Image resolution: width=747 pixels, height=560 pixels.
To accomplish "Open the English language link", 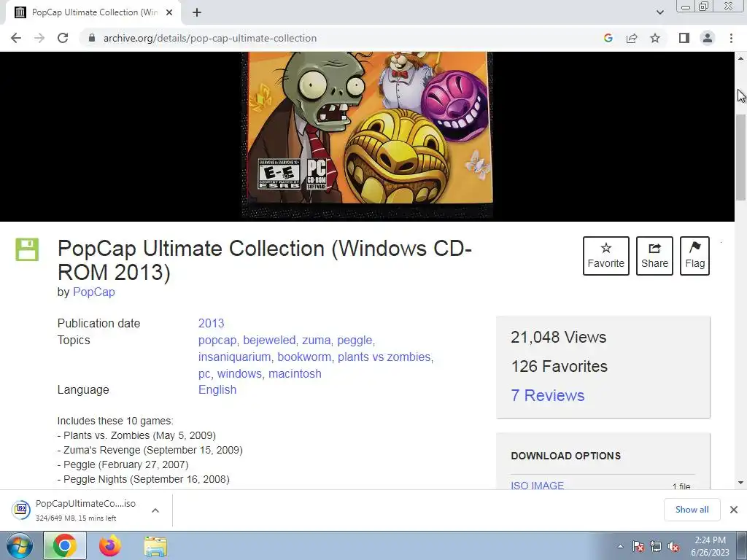I will tap(217, 390).
